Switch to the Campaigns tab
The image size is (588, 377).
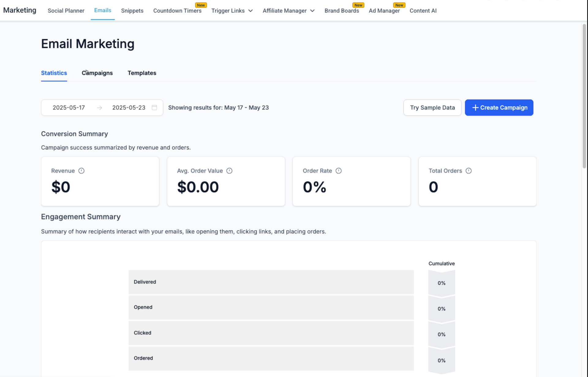97,73
